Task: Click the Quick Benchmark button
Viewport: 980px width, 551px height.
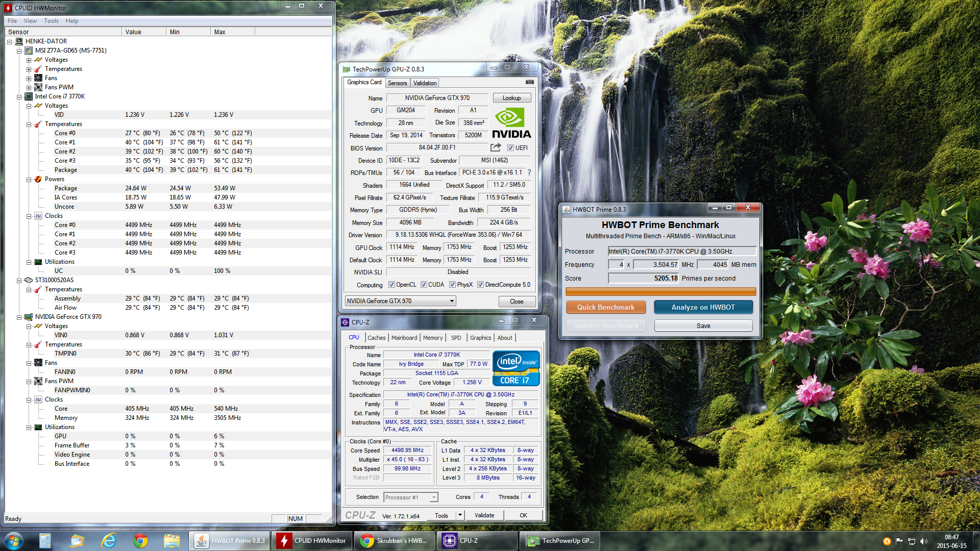Action: (605, 307)
